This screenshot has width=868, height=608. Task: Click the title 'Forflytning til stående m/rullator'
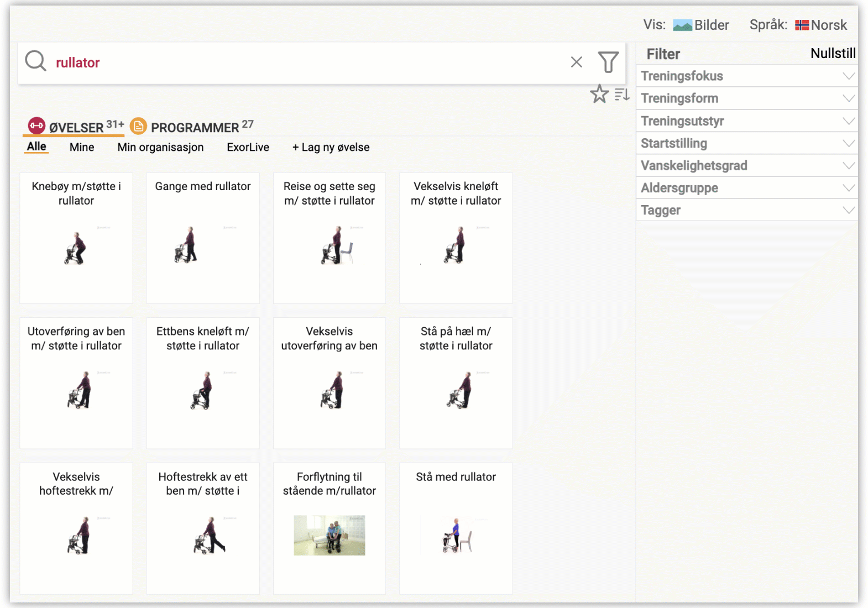(x=330, y=484)
